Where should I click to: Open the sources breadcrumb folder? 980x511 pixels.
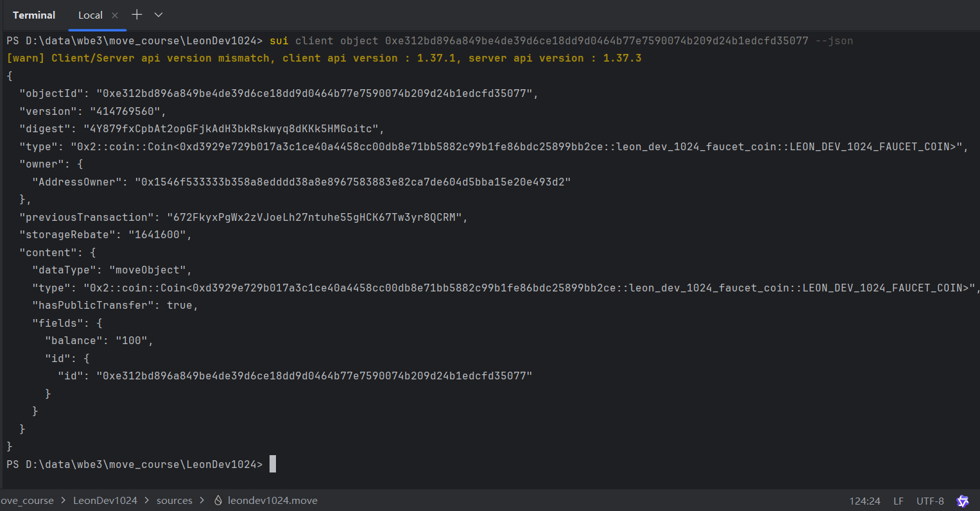[175, 501]
